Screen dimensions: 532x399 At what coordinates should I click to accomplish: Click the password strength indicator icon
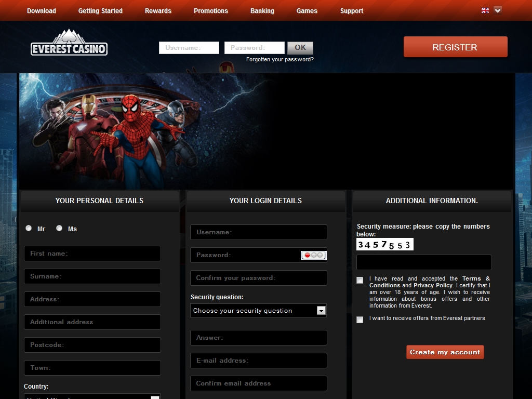click(313, 255)
